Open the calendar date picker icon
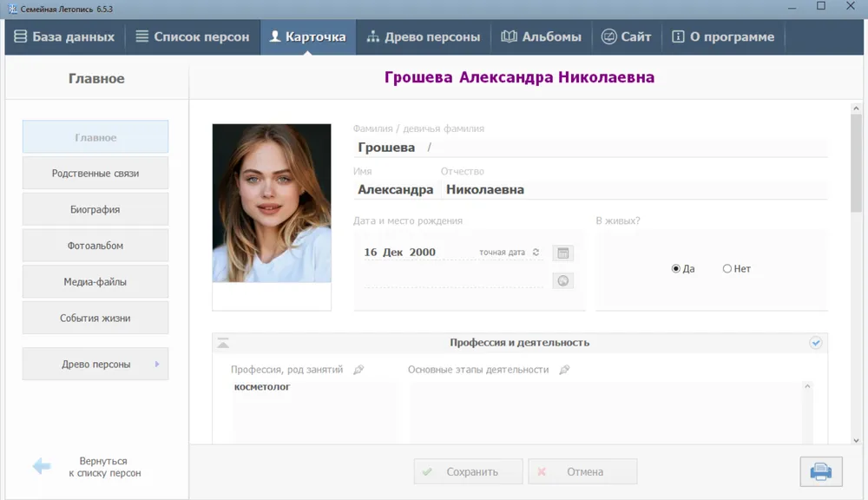Image resolution: width=868 pixels, height=500 pixels. click(x=563, y=253)
